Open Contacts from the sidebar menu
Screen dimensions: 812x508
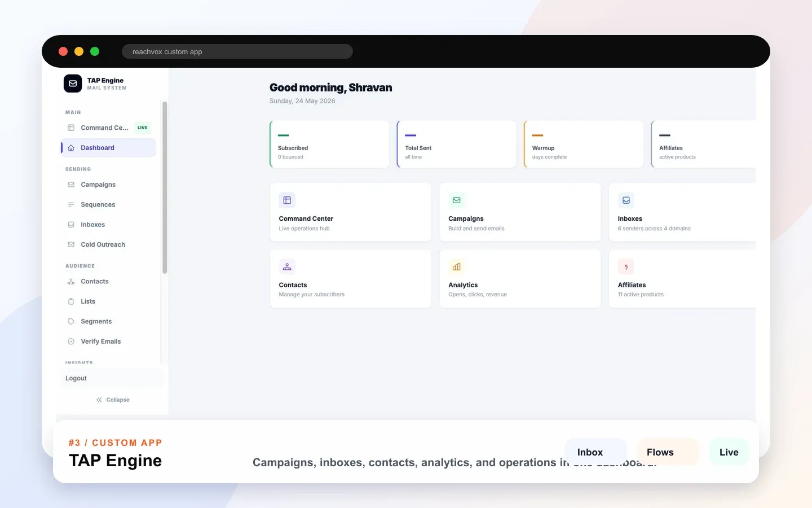coord(108,282)
